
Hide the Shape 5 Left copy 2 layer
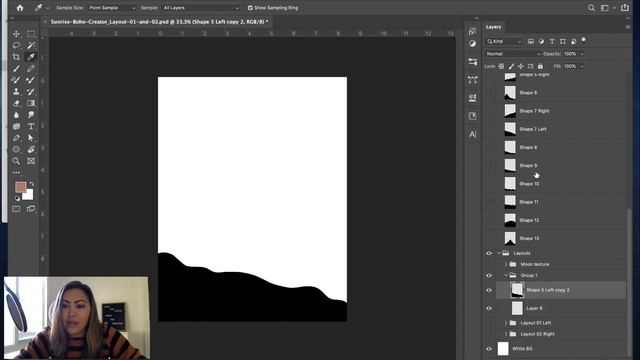489,290
